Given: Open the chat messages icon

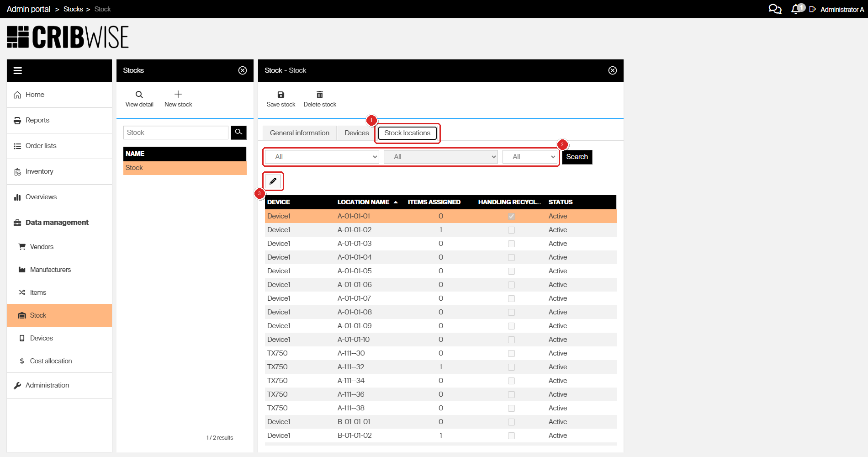Looking at the screenshot, I should [x=775, y=9].
